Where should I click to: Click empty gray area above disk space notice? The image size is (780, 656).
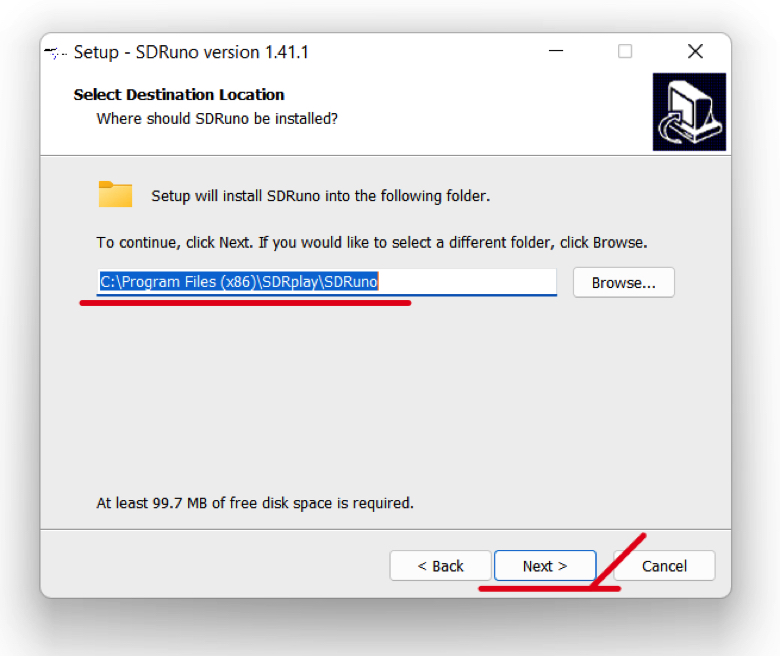point(386,398)
